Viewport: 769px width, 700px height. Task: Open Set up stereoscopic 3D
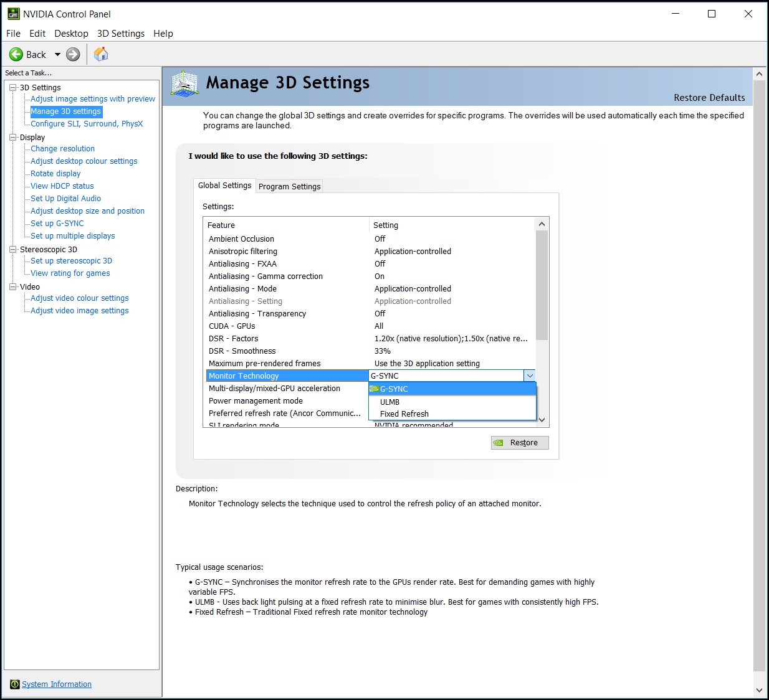click(x=72, y=261)
